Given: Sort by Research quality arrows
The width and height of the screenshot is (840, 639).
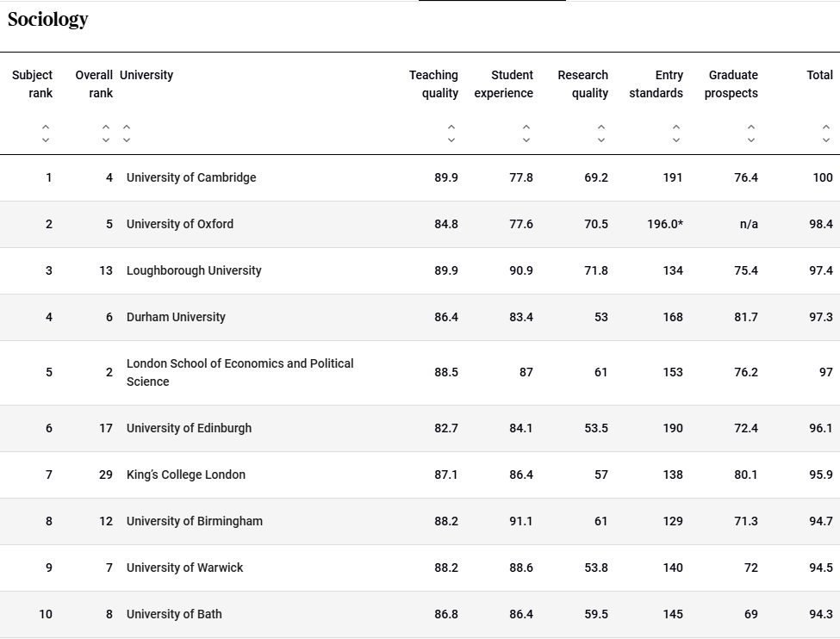Looking at the screenshot, I should click(601, 133).
